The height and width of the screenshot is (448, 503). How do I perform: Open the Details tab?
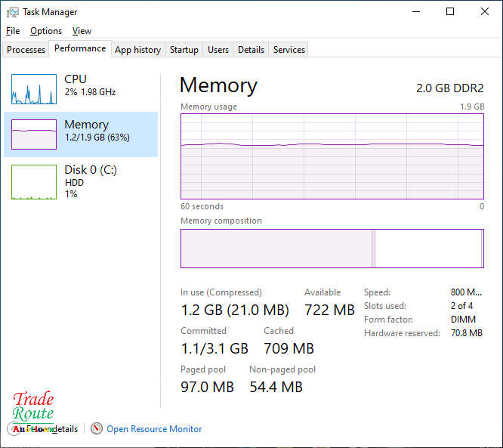[x=251, y=50]
